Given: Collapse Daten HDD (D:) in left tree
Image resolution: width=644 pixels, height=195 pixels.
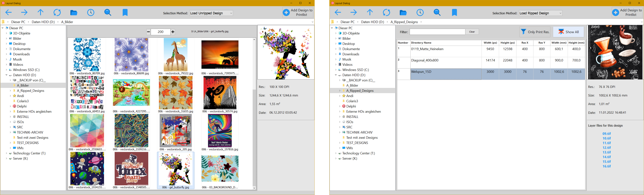Looking at the screenshot, I should click(6, 75).
